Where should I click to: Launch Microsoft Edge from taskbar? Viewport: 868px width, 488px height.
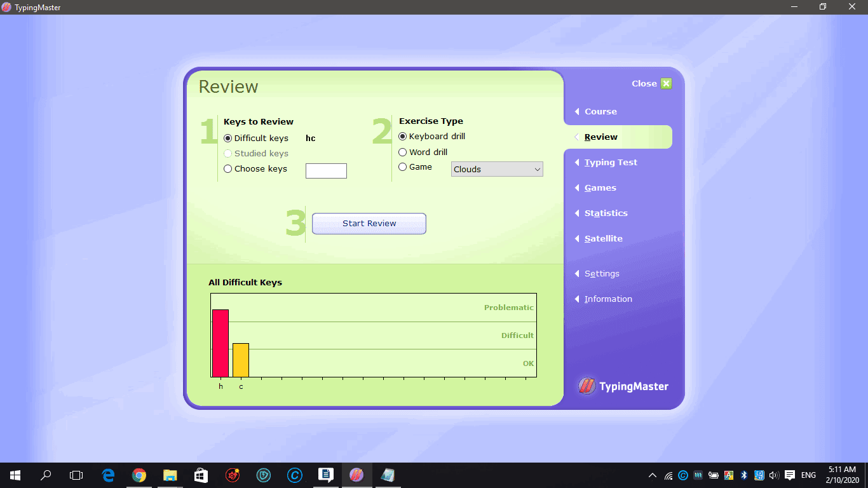tap(108, 475)
